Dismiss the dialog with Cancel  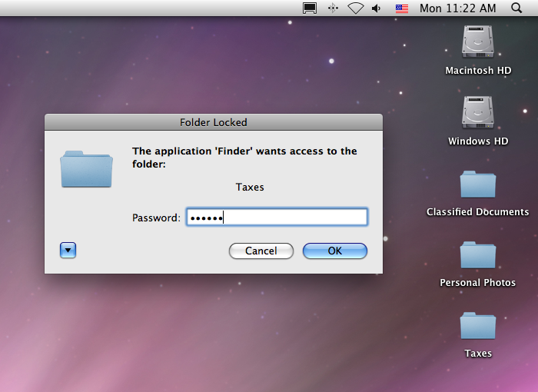tap(261, 251)
